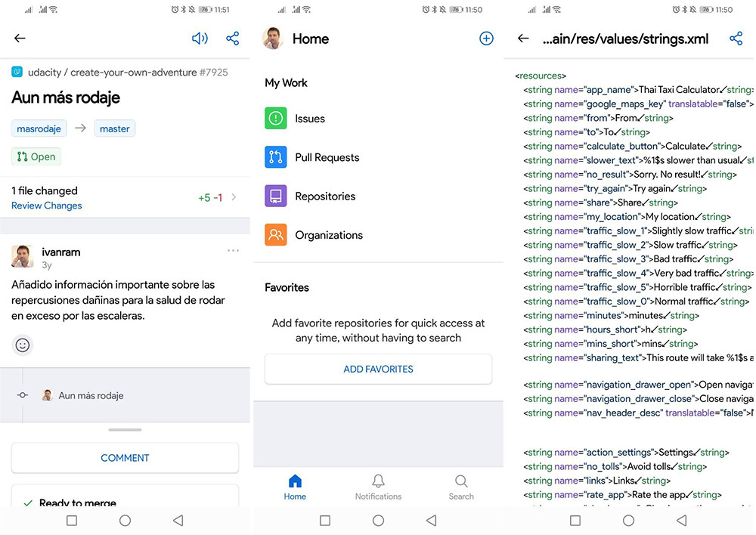Tap the sound icon on the pull request
Image resolution: width=756 pixels, height=535 pixels.
[200, 38]
